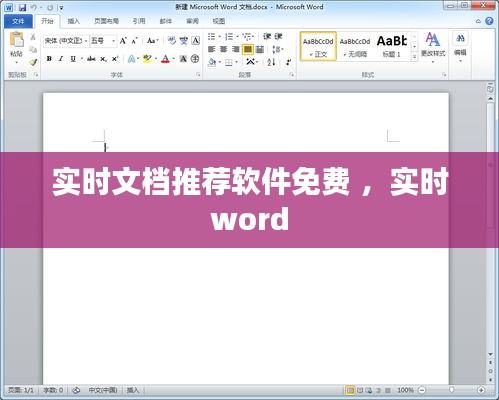Image resolution: width=499 pixels, height=400 pixels.
Task: Open the Change Case Aa dropdown
Action: click(x=153, y=41)
